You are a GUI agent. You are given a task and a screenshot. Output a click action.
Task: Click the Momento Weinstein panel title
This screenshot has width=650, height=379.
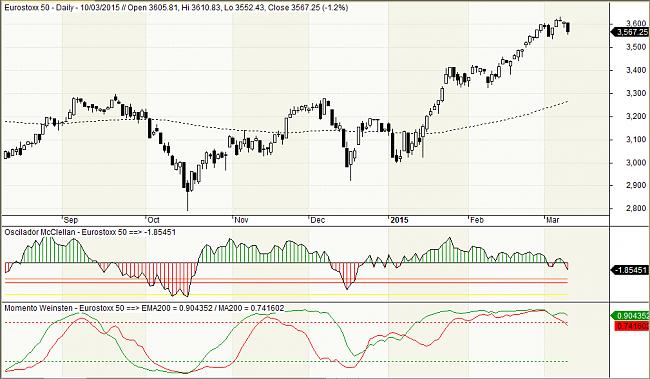(x=144, y=308)
